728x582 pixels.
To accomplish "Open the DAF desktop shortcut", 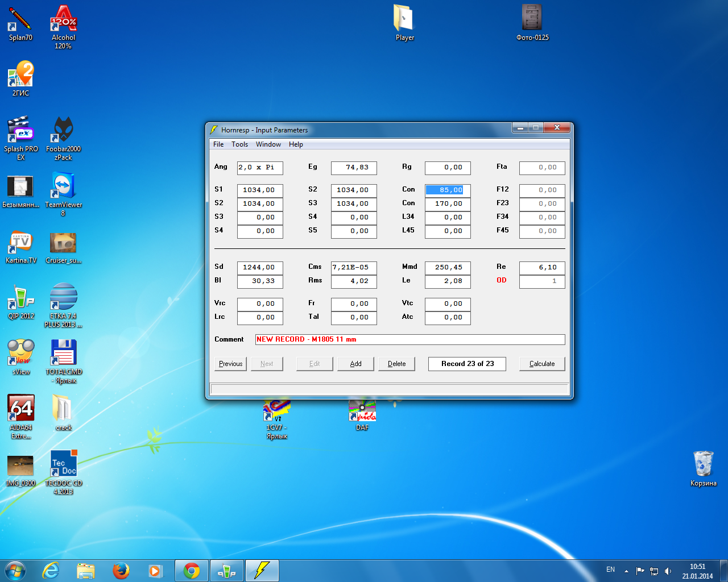I will pyautogui.click(x=362, y=415).
